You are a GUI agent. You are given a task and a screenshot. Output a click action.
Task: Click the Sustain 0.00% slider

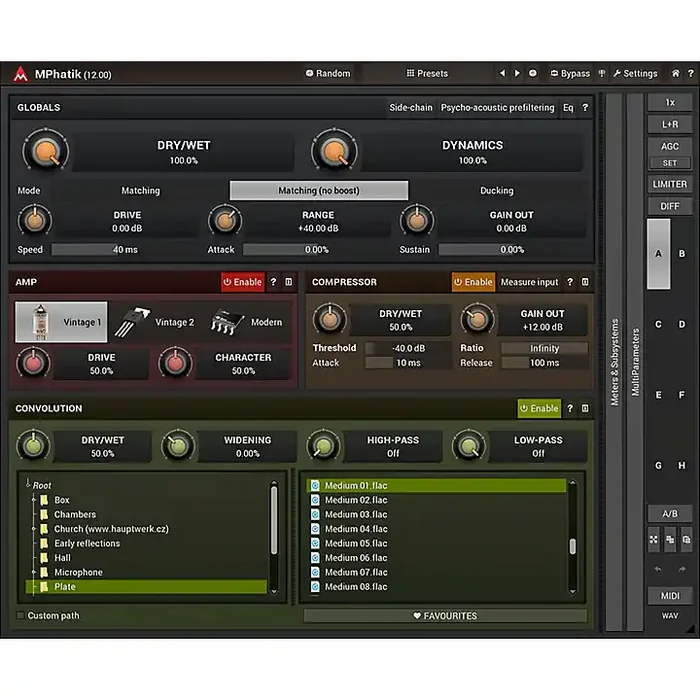512,250
